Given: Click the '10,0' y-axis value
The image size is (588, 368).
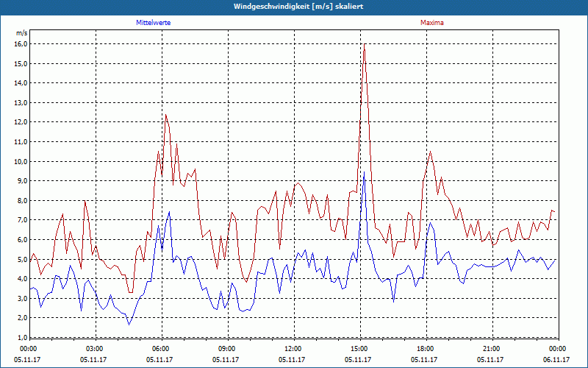Looking at the screenshot, I should click(21, 161).
